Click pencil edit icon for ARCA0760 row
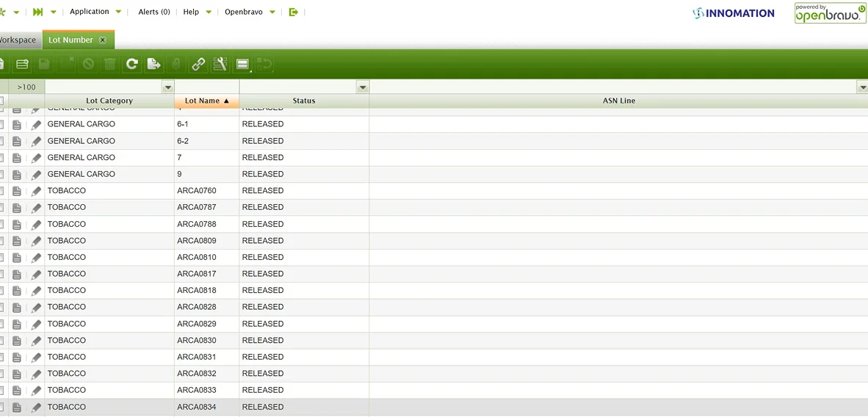The image size is (868, 420). (36, 191)
